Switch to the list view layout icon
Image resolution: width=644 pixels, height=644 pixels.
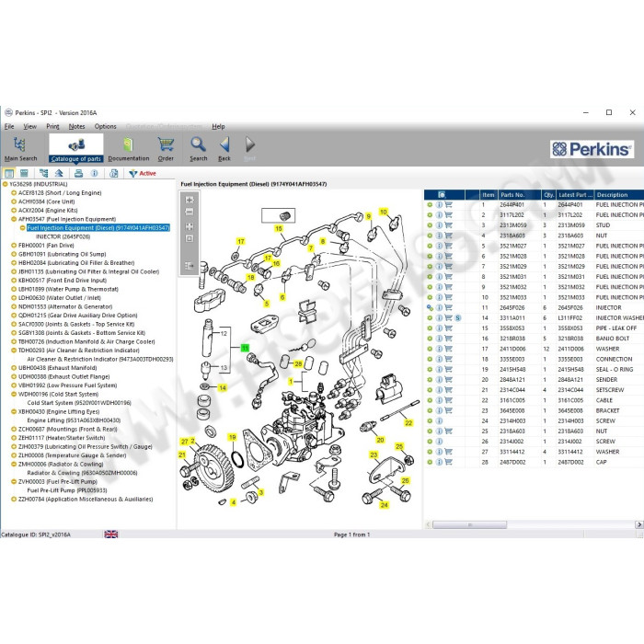coord(24,173)
